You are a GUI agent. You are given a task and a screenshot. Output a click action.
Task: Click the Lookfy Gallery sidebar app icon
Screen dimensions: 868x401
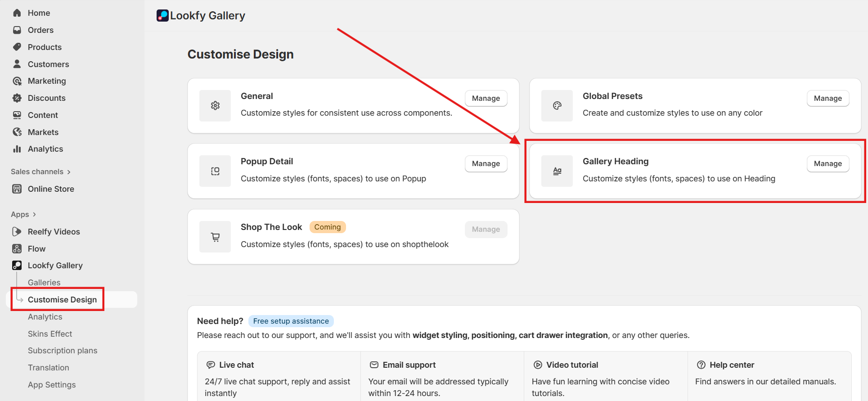pos(17,266)
